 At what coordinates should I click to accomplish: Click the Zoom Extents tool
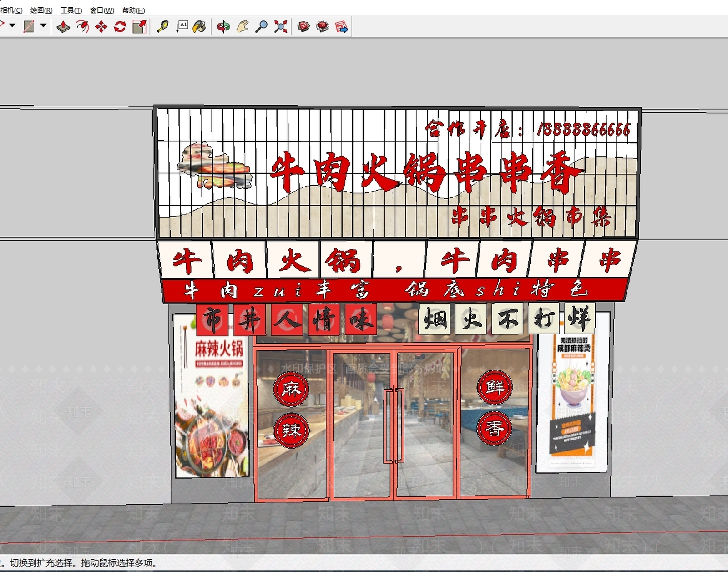coord(281,27)
